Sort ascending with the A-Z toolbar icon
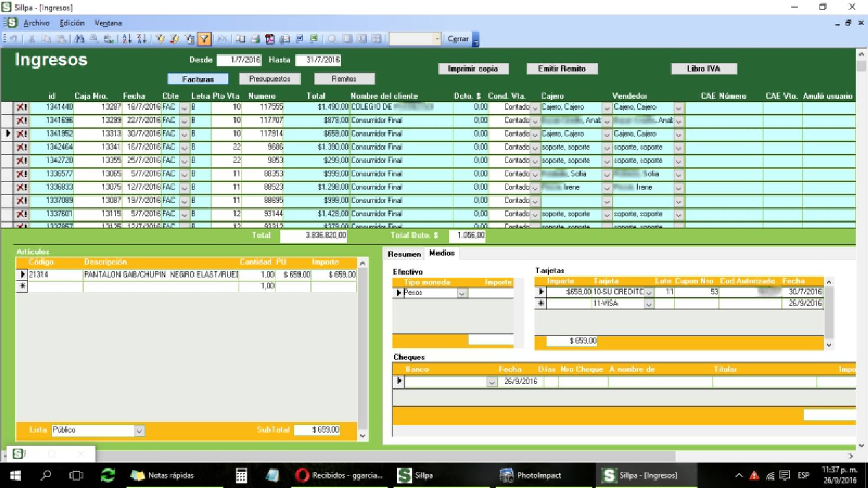This screenshot has height=488, width=868. (x=126, y=39)
